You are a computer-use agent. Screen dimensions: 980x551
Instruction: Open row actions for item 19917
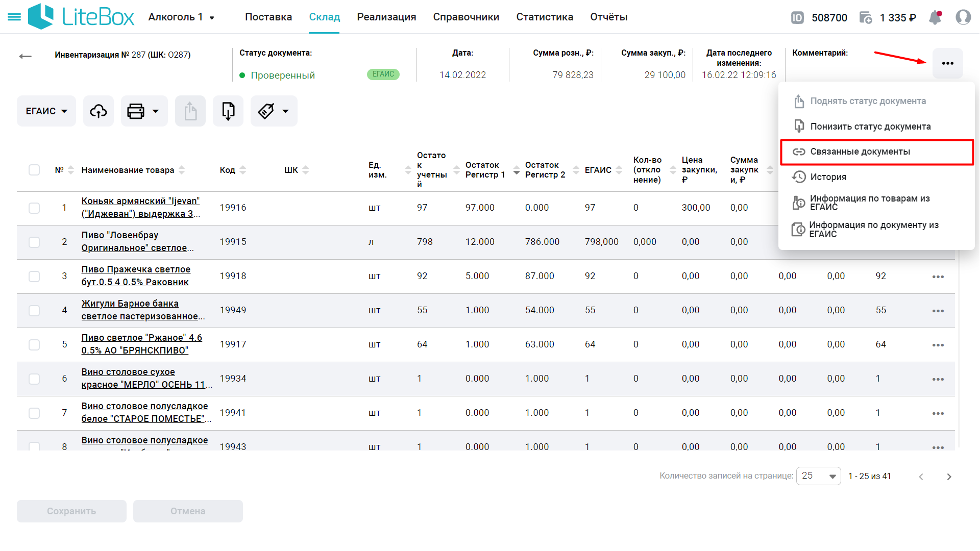[x=938, y=345]
